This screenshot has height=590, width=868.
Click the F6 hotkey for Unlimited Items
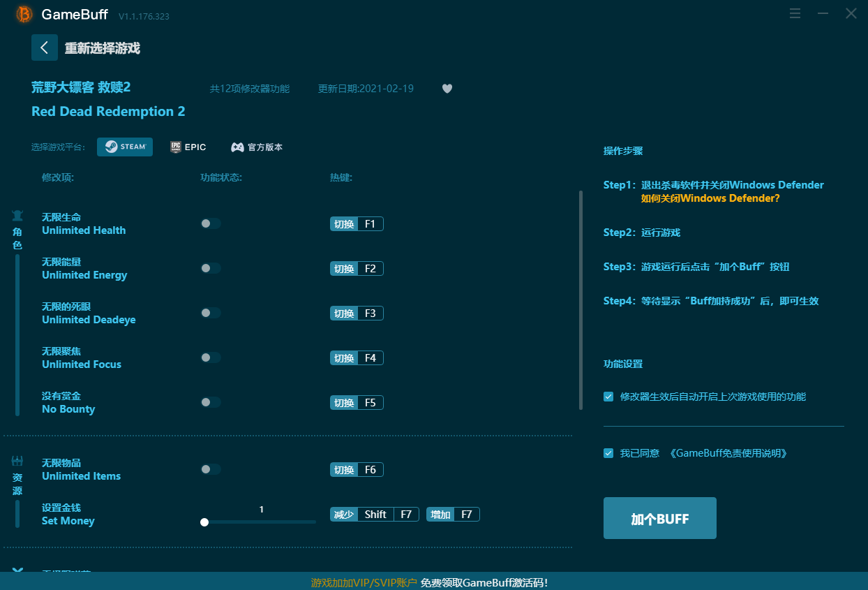357,470
